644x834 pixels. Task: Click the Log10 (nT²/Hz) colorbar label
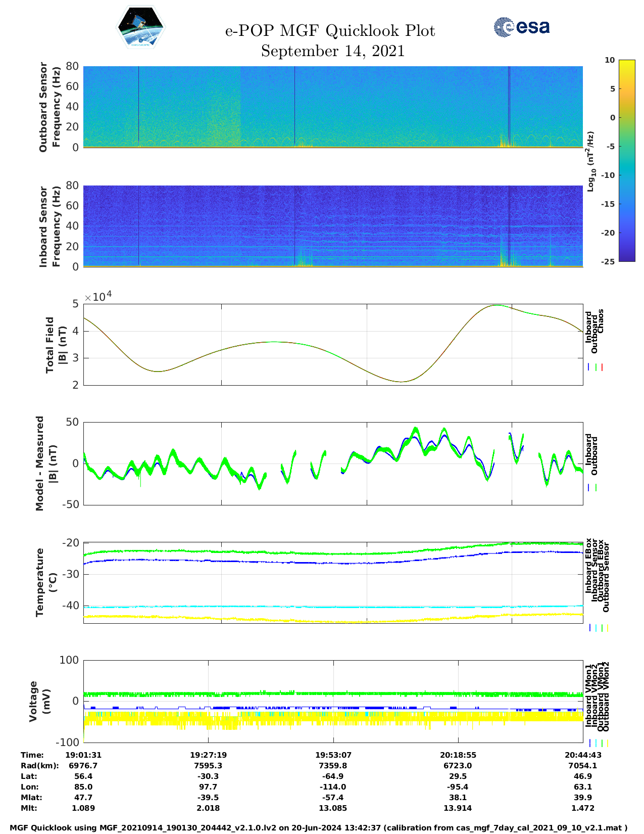pyautogui.click(x=590, y=161)
